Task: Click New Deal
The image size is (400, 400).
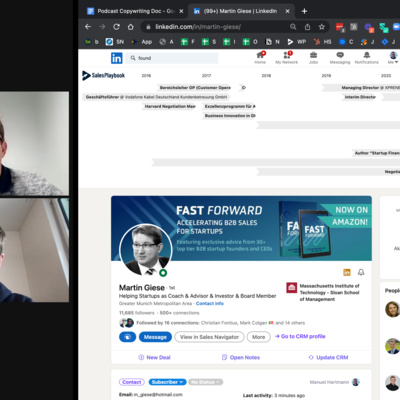Action: [154, 357]
